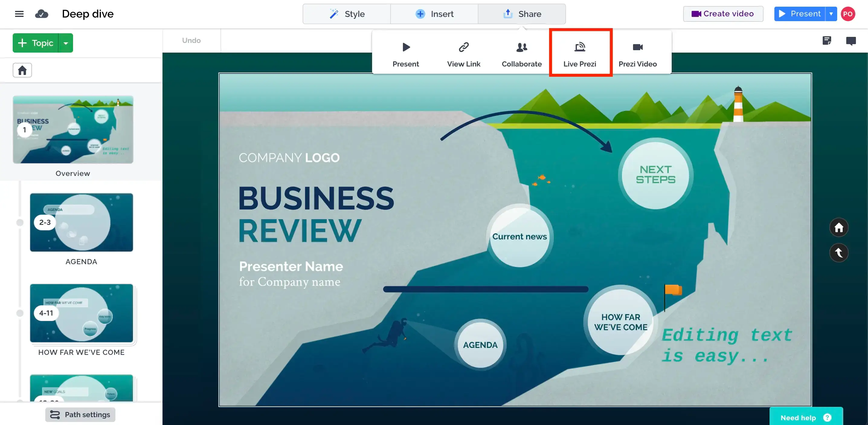
Task: Click the Overview thumbnail
Action: [72, 129]
